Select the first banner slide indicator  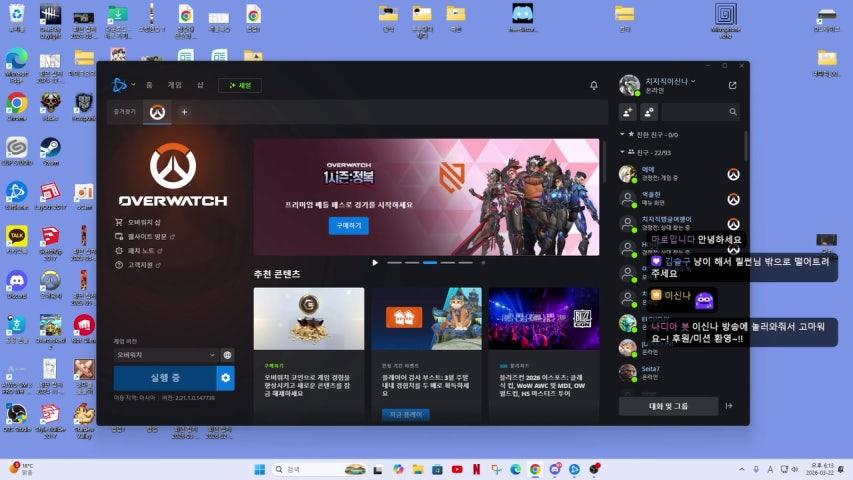(394, 263)
